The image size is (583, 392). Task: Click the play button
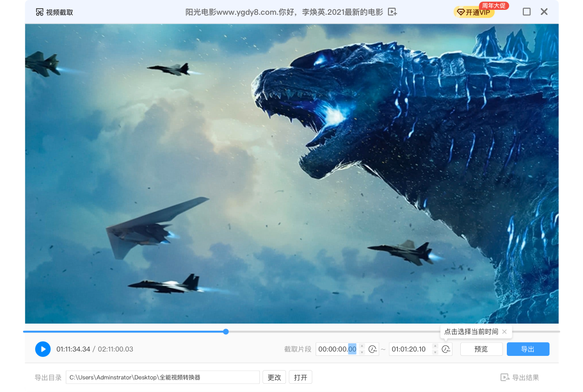(x=43, y=349)
